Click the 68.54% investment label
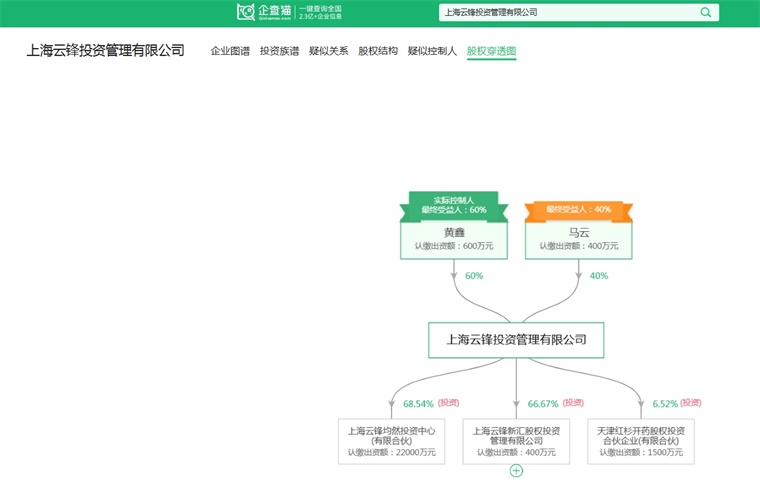This screenshot has height=493, width=760. [418, 404]
